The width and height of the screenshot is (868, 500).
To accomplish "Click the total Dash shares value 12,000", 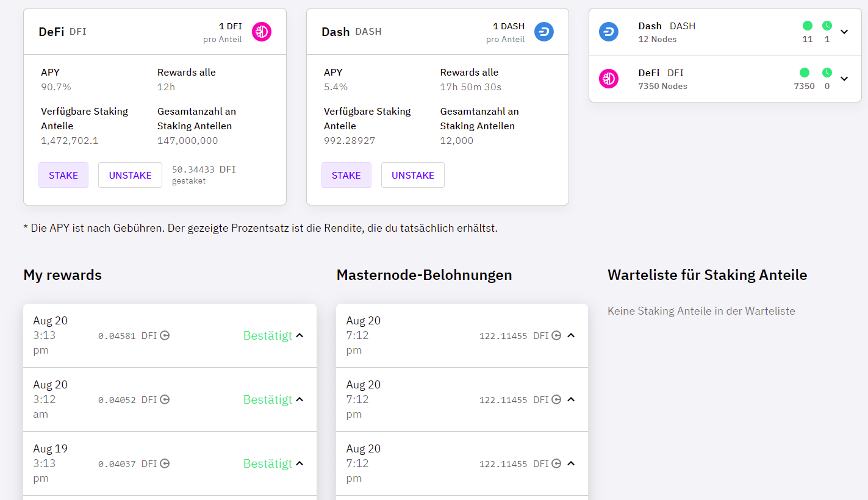I will click(457, 141).
